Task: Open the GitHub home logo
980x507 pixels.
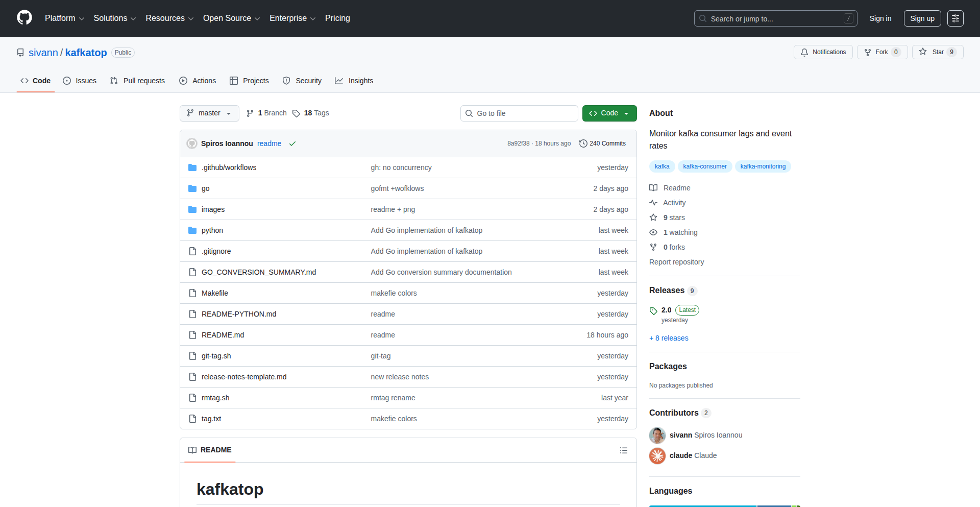Action: pyautogui.click(x=23, y=18)
